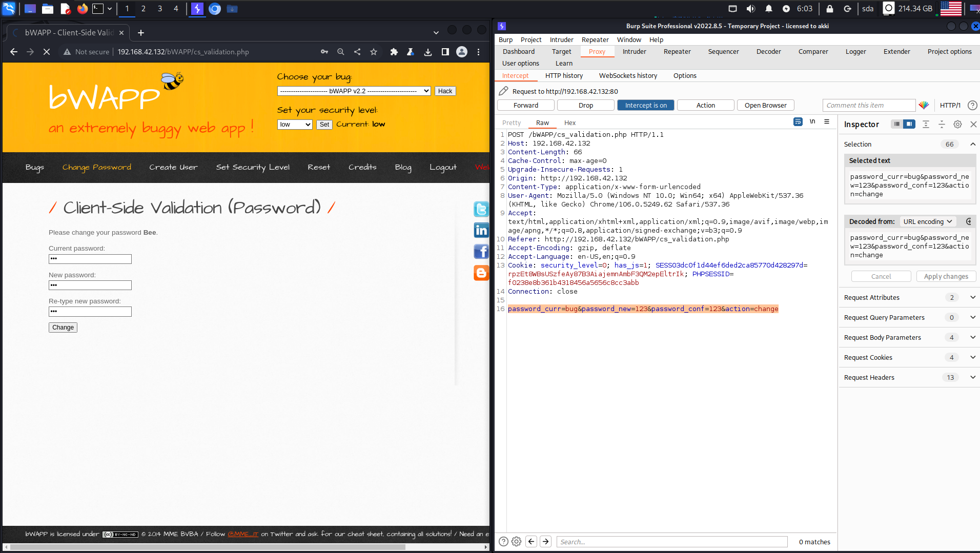Image resolution: width=980 pixels, height=553 pixels.
Task: Click the LinkedIn share icon
Action: pyautogui.click(x=481, y=230)
